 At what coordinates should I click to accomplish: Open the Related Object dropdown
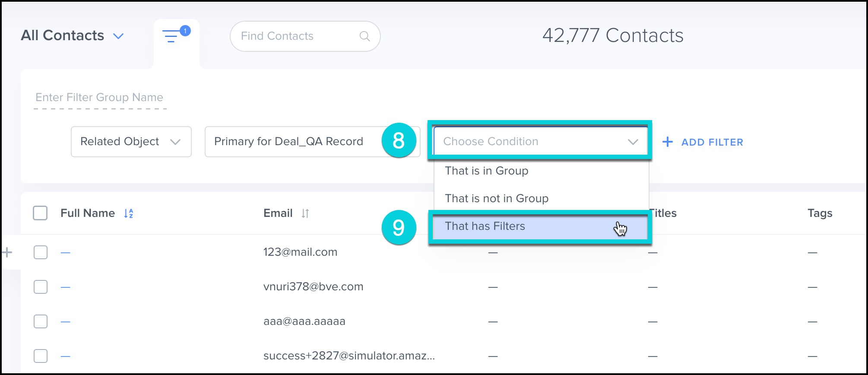point(131,142)
